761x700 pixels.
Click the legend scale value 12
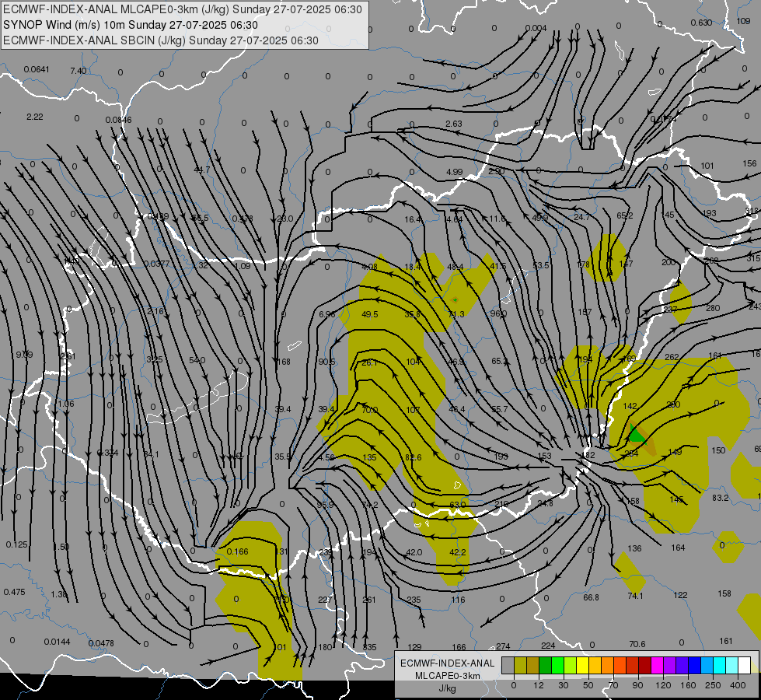point(538,685)
